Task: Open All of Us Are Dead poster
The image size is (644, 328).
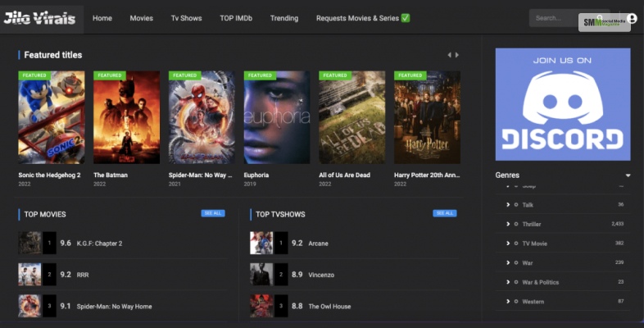Action: 352,117
